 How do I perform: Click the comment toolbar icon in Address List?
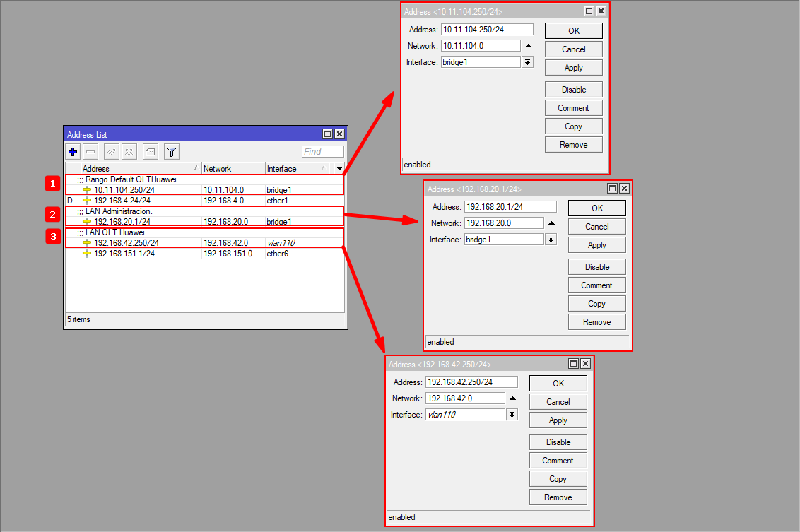pyautogui.click(x=150, y=152)
